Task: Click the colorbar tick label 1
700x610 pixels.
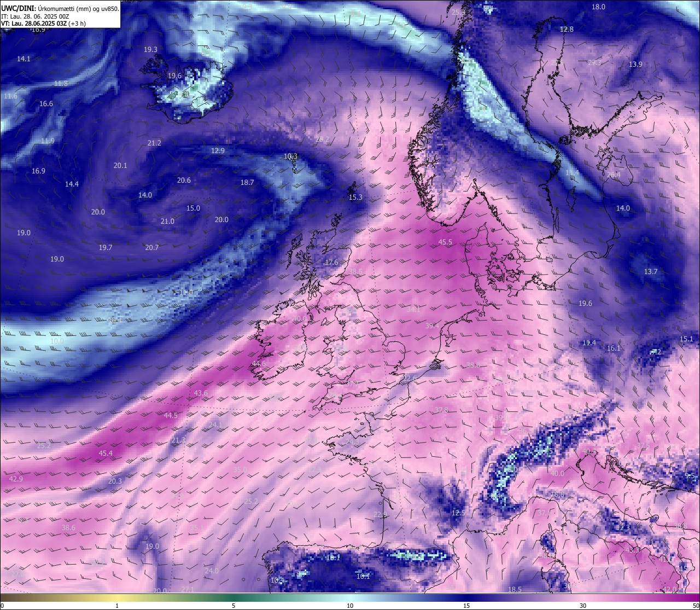Action: point(117,606)
